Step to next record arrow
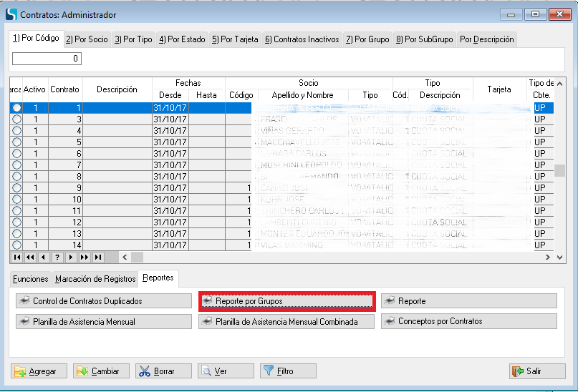 coord(71,257)
